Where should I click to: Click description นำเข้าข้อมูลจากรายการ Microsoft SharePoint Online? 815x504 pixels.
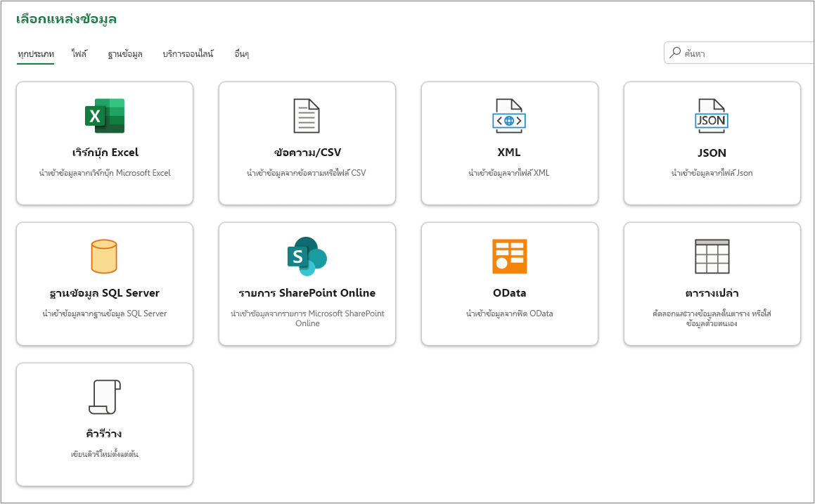point(307,318)
